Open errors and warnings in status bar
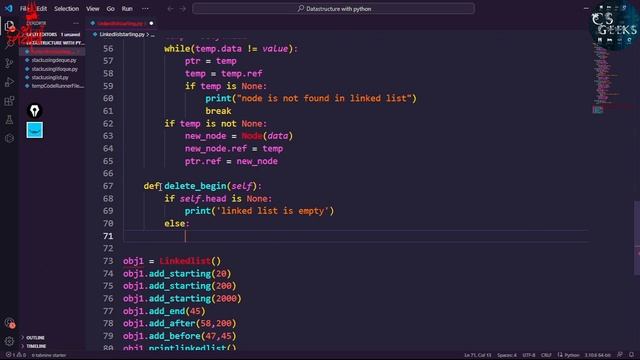The height and width of the screenshot is (360, 640). click(x=16, y=355)
